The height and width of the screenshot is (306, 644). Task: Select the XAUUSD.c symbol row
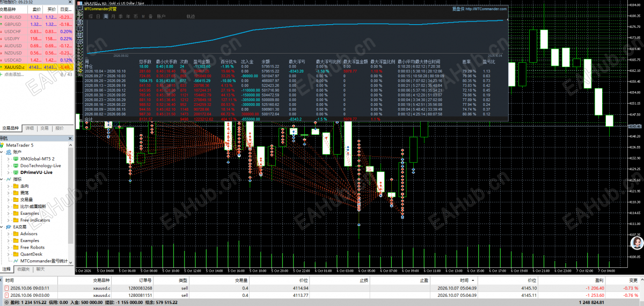click(37, 68)
